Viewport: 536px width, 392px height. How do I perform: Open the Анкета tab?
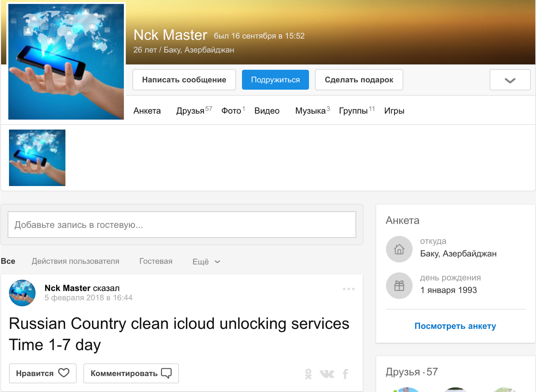click(147, 111)
